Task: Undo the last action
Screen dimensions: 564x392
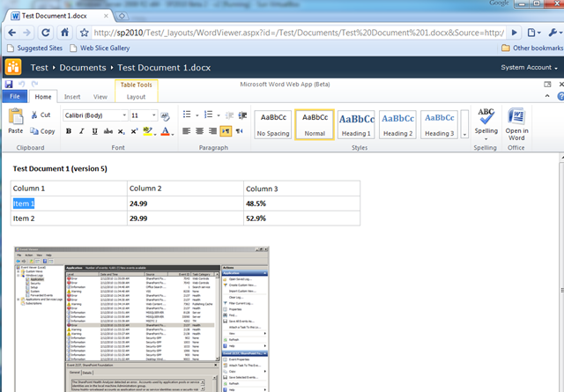Action: [21, 85]
